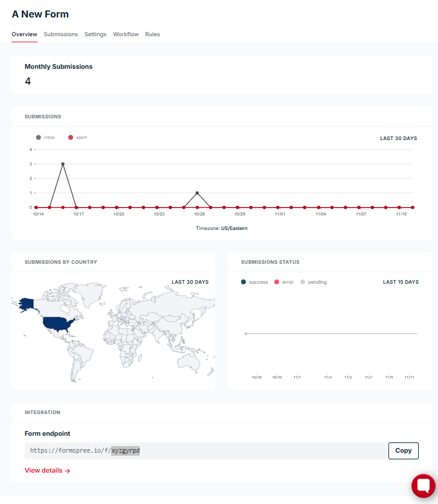Toggle the pending status legend dot

click(303, 282)
